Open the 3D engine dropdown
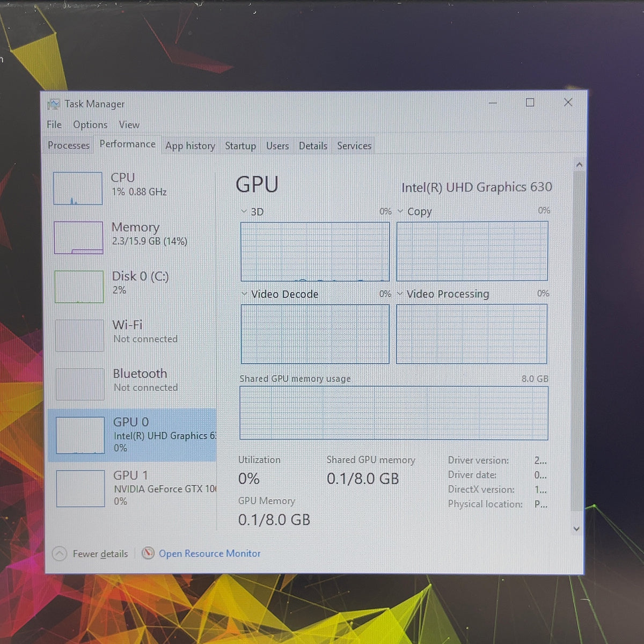 [x=244, y=211]
